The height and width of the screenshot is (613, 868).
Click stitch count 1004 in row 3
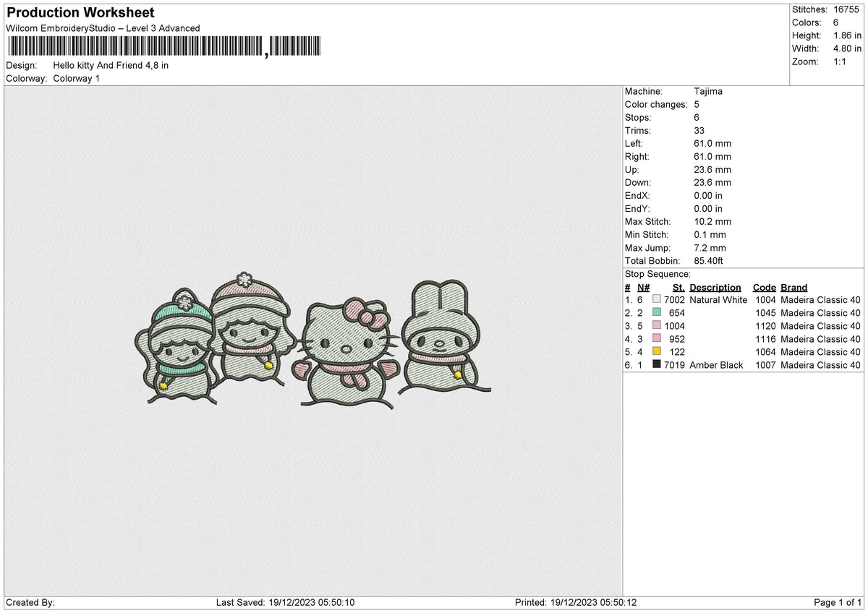tap(674, 326)
